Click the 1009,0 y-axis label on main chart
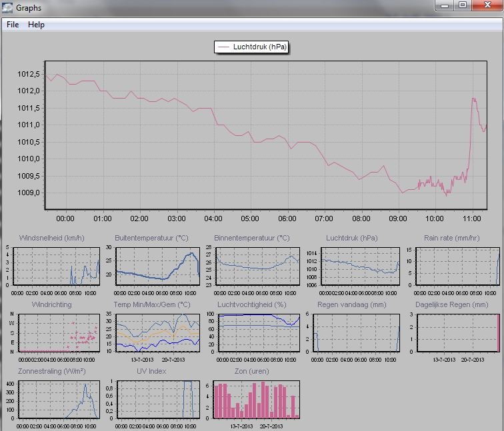The width and height of the screenshot is (504, 431). 29,193
